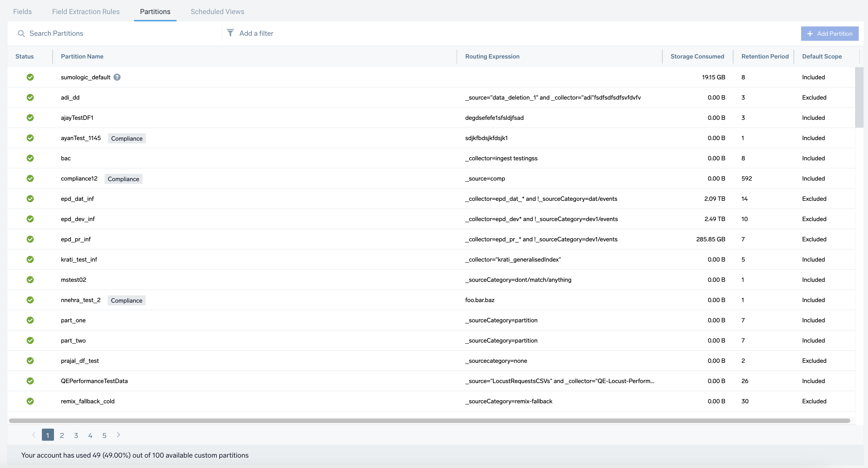Click the filter funnel icon near Add a filter

click(x=230, y=33)
